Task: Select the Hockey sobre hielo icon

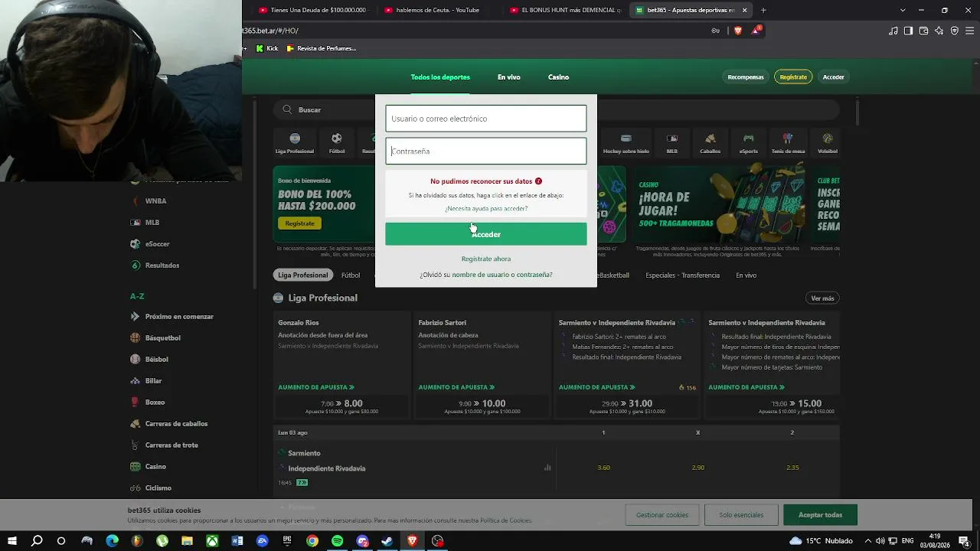Action: [x=626, y=139]
